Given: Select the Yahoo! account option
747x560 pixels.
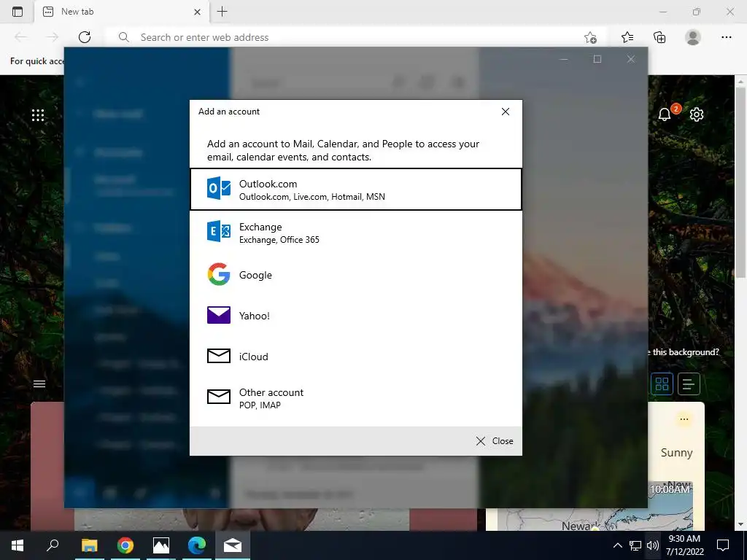Looking at the screenshot, I should [356, 315].
